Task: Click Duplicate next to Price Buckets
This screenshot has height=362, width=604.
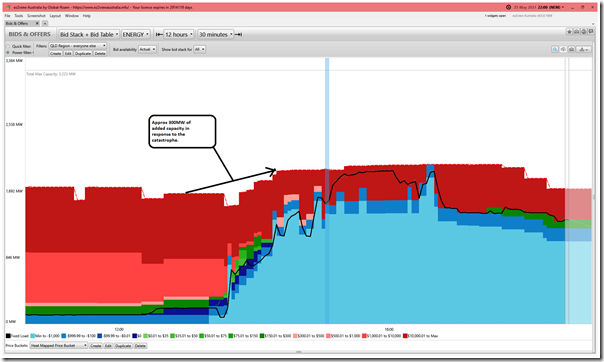Action: 123,346
